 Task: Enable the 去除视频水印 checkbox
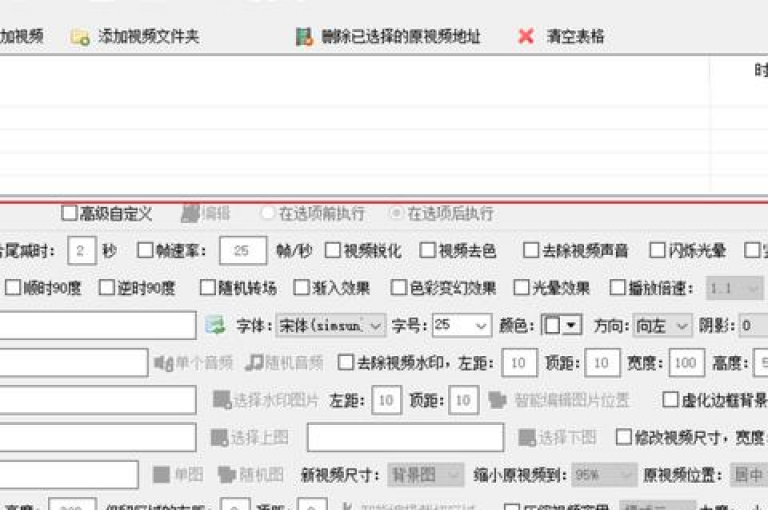346,363
